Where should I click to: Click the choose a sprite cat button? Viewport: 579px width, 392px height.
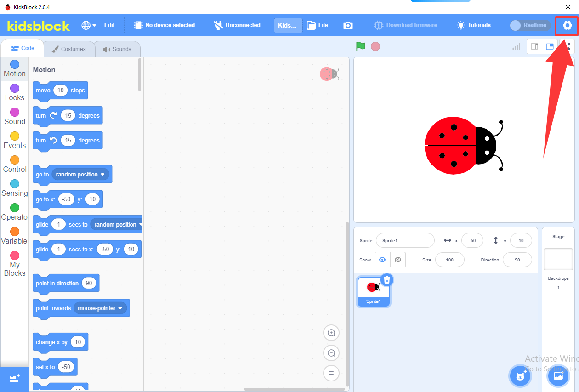click(520, 376)
